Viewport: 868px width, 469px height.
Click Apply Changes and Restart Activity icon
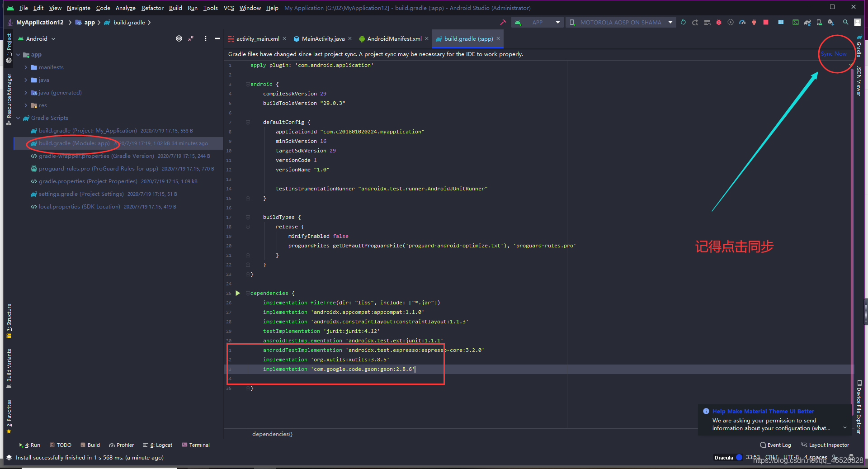tap(695, 22)
